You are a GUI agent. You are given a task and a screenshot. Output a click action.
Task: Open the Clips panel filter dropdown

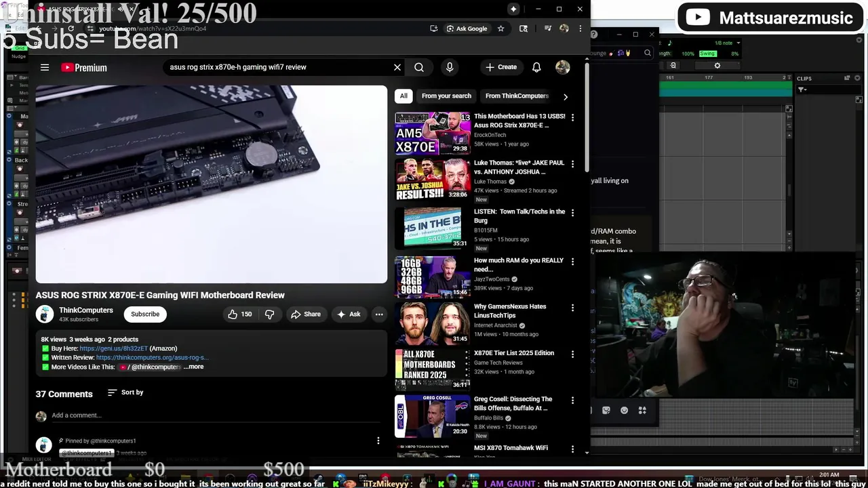tap(802, 89)
